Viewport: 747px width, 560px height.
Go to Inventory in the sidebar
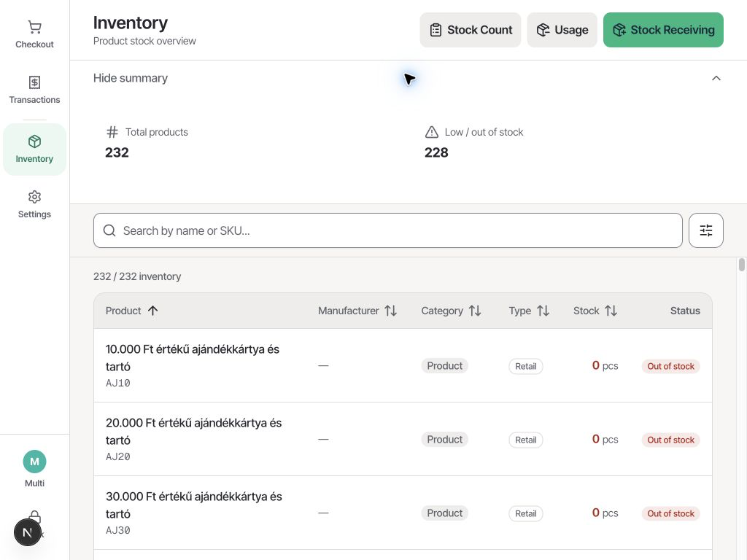[34, 149]
